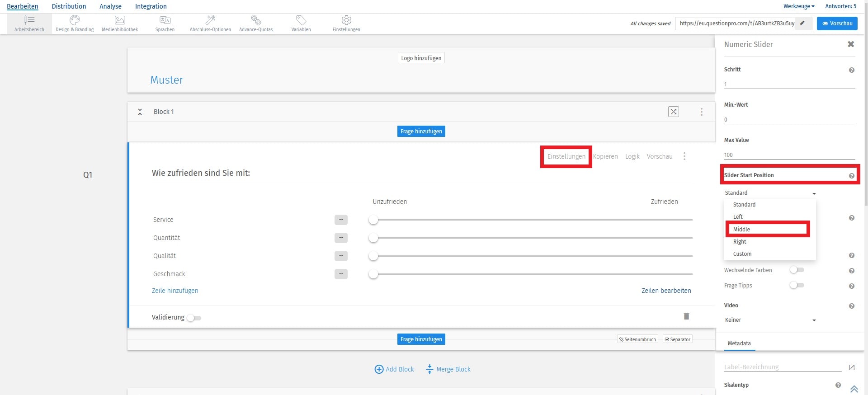Open Block 1 three-dot menu
This screenshot has height=395, width=868.
pos(702,112)
